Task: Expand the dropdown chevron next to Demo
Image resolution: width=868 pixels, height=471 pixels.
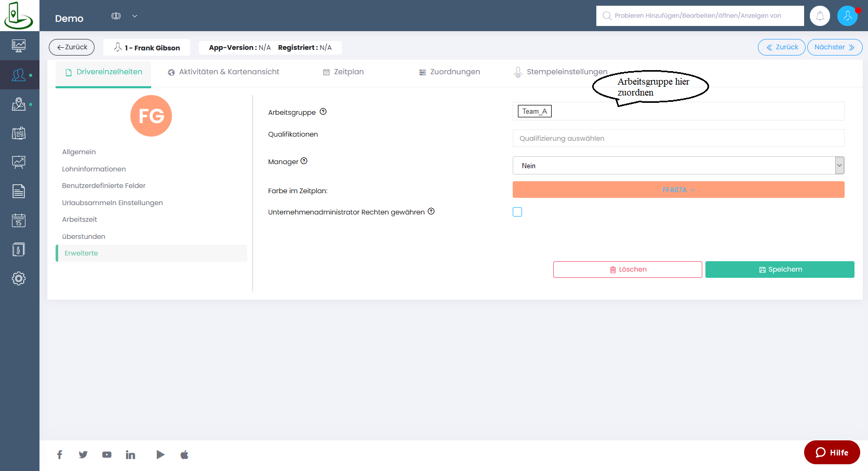Action: pos(135,16)
